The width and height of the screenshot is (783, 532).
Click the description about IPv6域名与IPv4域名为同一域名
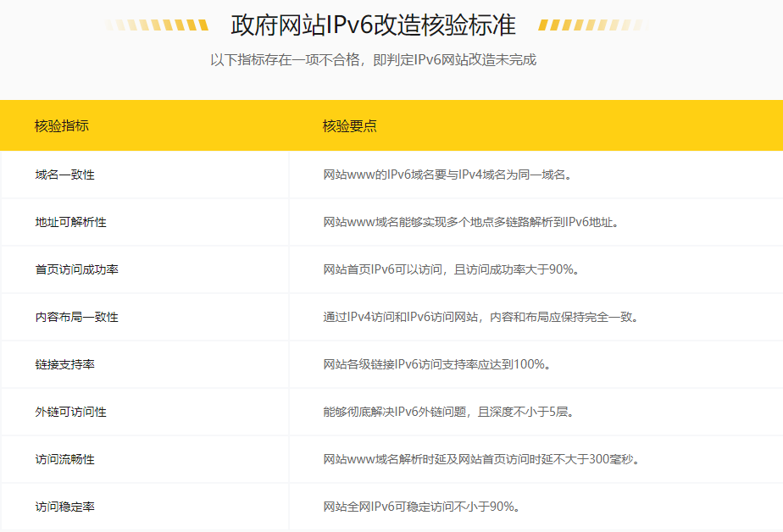click(x=447, y=175)
